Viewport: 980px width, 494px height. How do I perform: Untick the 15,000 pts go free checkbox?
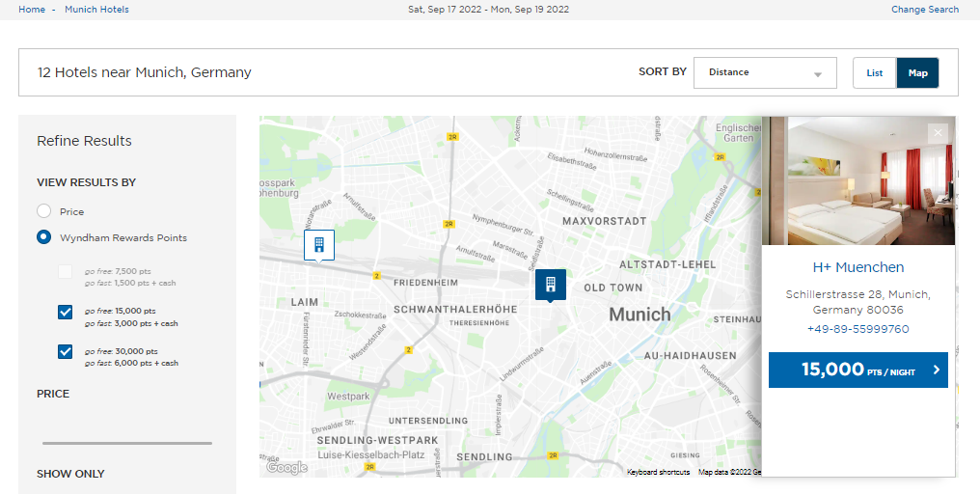coord(65,312)
